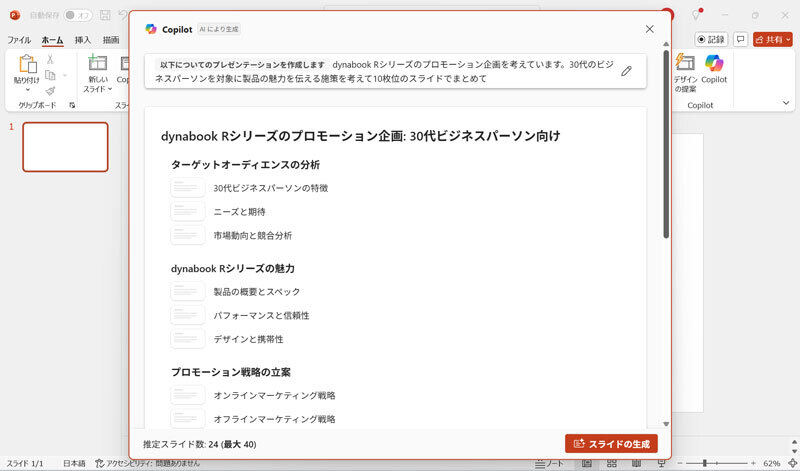Click the Copy icon in clipboard group

coord(50,75)
